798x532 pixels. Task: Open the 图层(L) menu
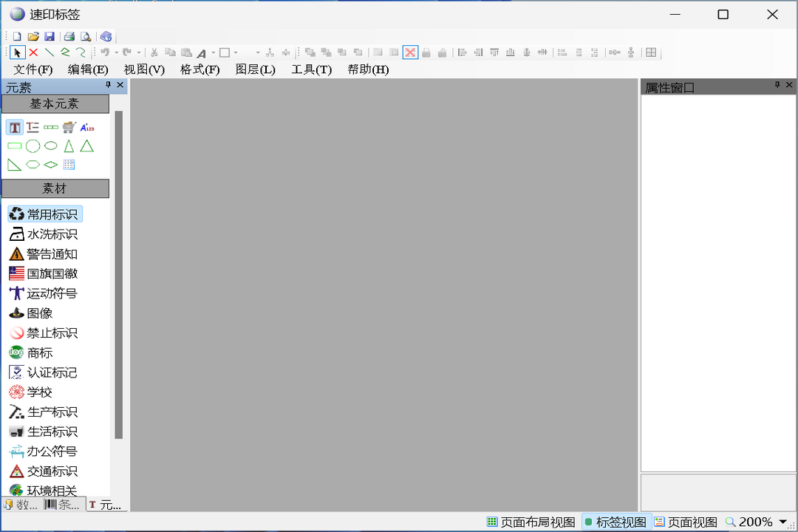[x=255, y=69]
